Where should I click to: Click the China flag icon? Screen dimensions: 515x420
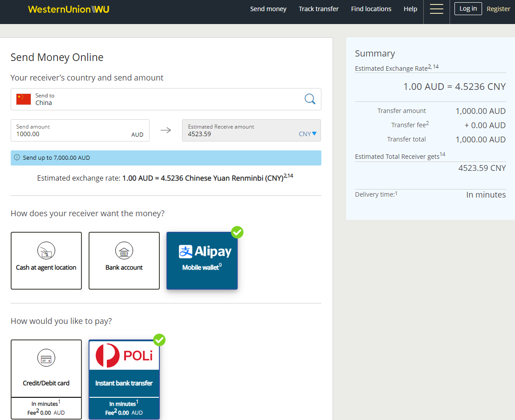coord(24,99)
